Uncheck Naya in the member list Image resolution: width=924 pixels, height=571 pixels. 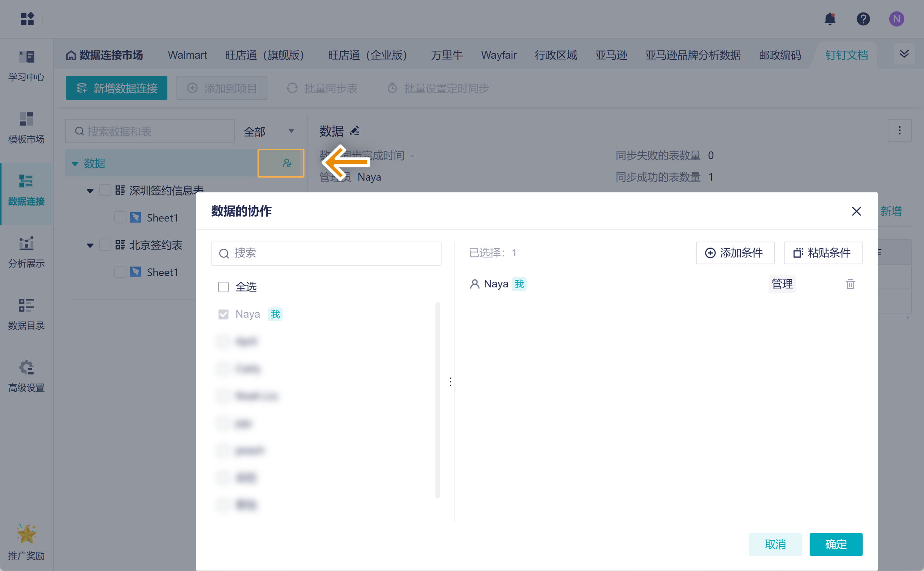pyautogui.click(x=223, y=314)
